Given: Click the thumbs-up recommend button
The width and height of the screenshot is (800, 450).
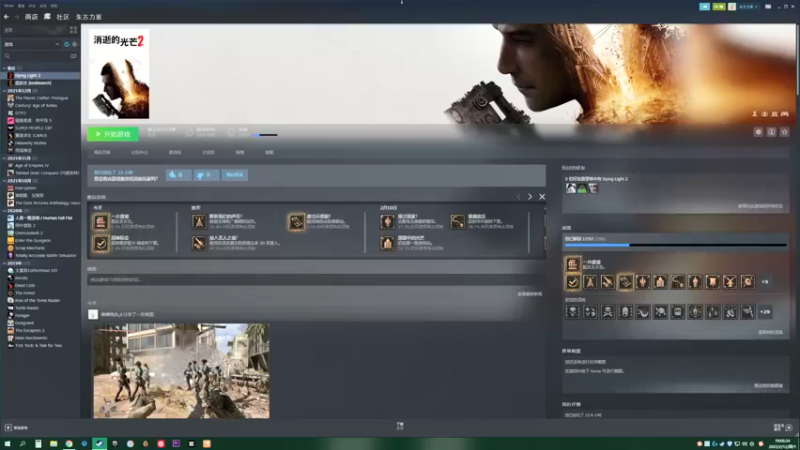Looking at the screenshot, I should 178,175.
